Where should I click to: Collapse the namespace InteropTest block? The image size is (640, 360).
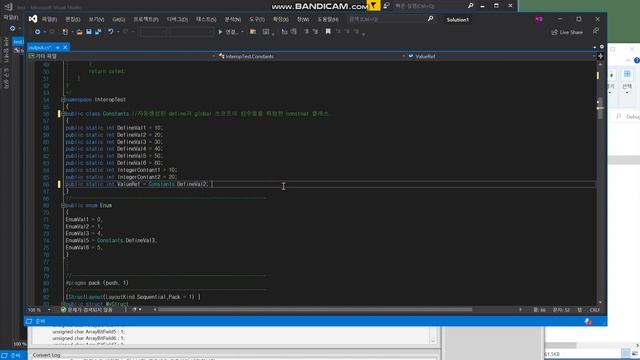pos(63,100)
